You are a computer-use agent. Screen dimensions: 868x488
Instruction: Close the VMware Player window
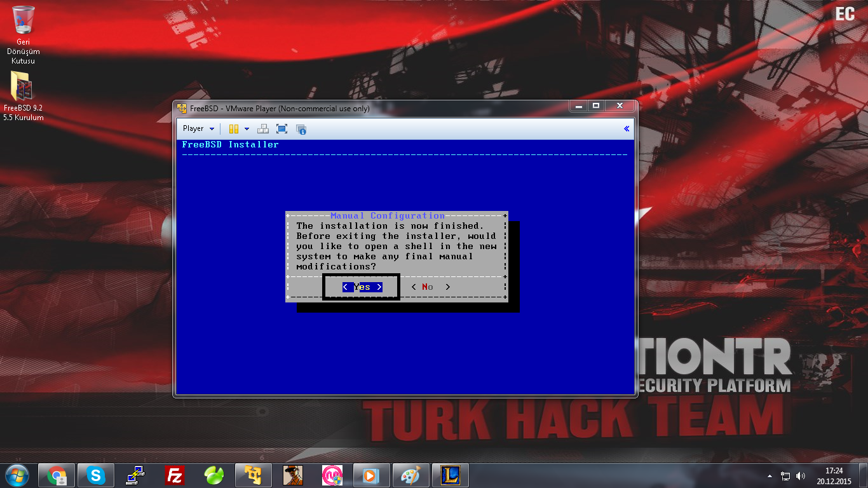coord(620,106)
